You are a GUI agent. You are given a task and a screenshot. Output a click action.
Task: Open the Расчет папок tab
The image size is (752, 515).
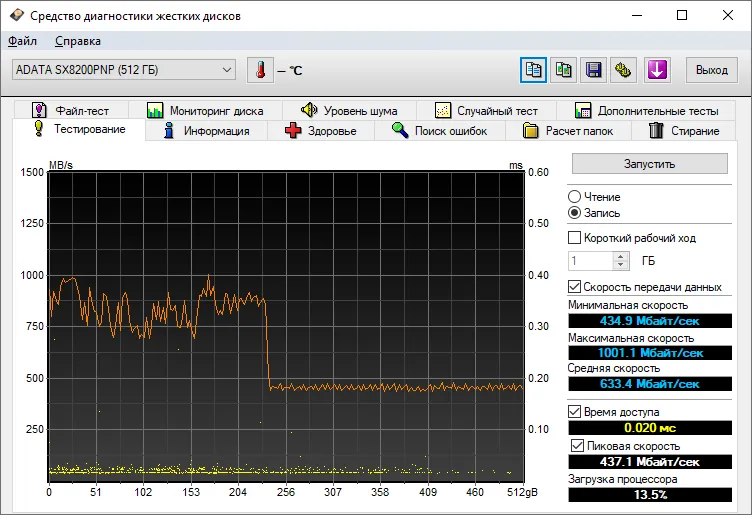(x=568, y=130)
